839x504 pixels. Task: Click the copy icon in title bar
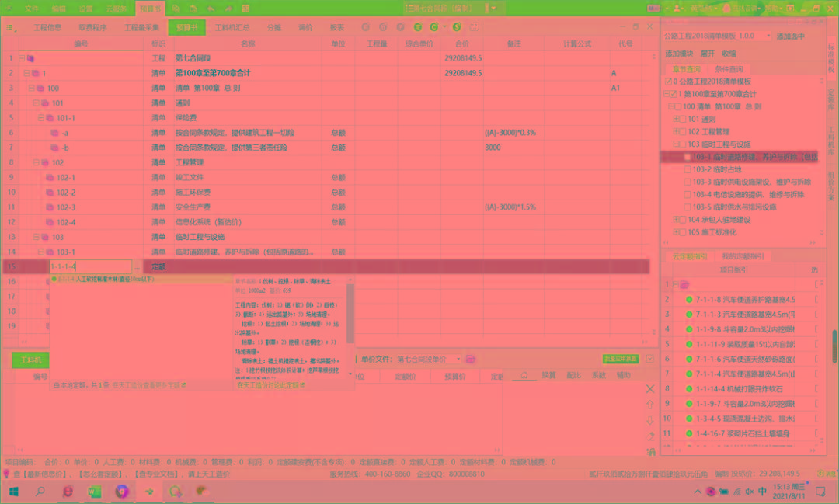[176, 9]
